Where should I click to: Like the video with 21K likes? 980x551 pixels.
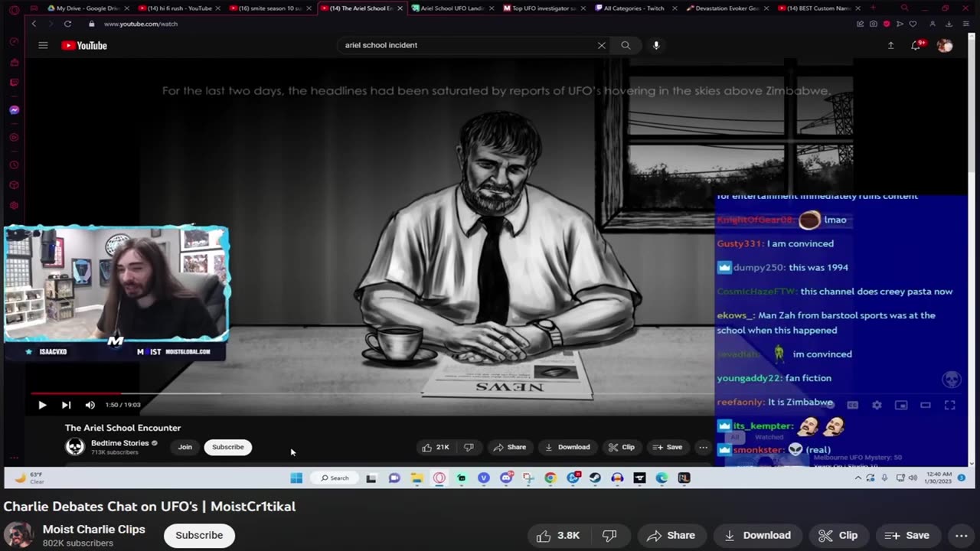click(436, 447)
